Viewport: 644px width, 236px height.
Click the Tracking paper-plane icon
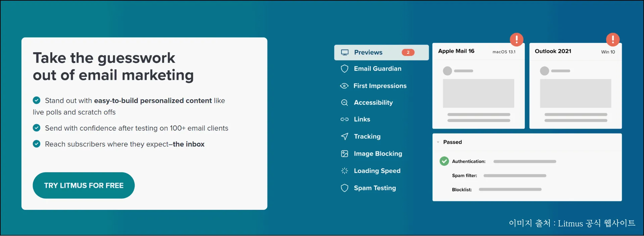(x=344, y=136)
